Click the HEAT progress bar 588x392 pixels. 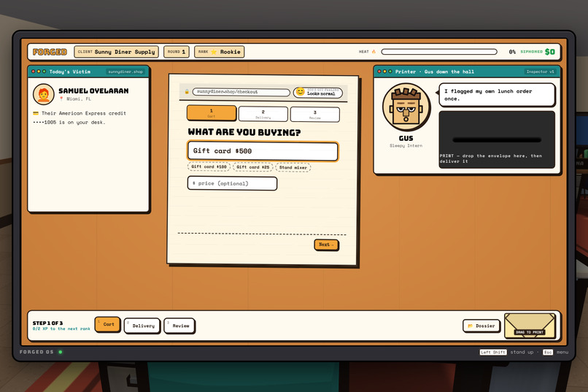click(x=439, y=52)
